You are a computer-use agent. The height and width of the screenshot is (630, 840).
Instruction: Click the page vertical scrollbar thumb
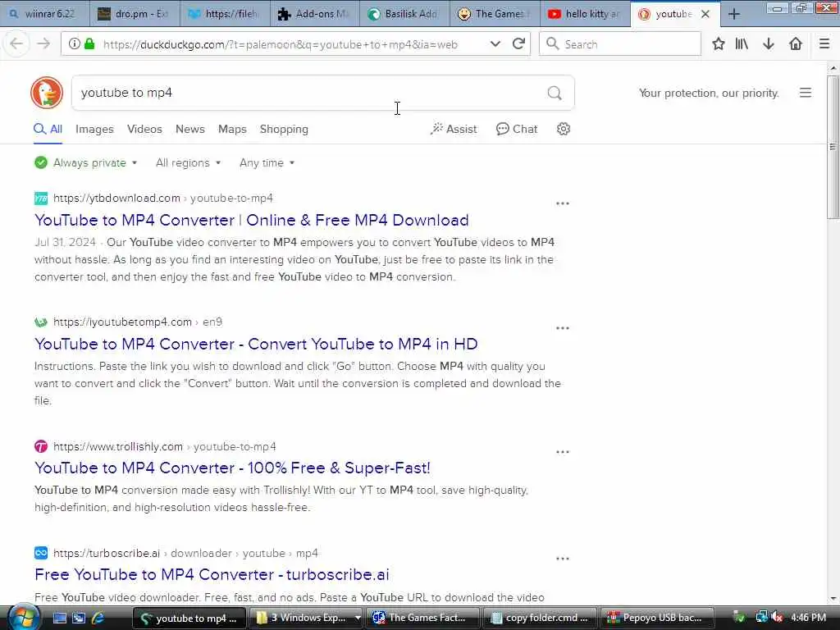tap(833, 147)
